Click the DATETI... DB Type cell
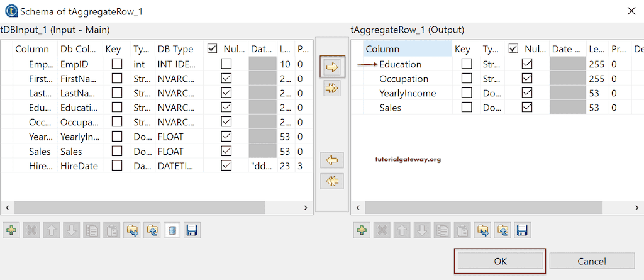This screenshot has width=644, height=280. 180,165
